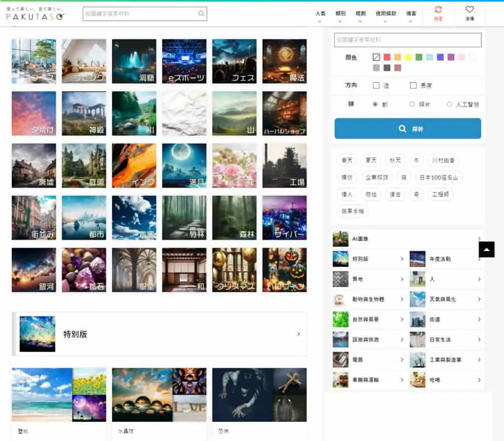Expand the 人氣 header menu
This screenshot has width=504, height=441.
coord(320,16)
